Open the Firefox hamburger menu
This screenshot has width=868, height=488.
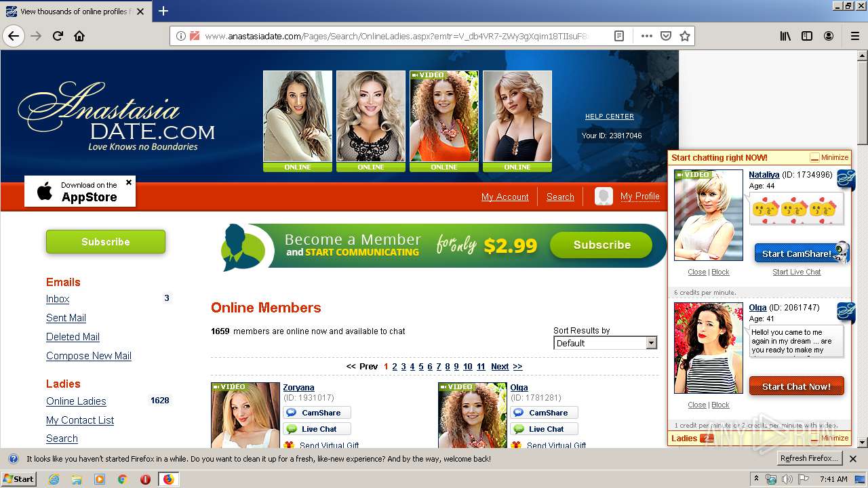[x=854, y=36]
